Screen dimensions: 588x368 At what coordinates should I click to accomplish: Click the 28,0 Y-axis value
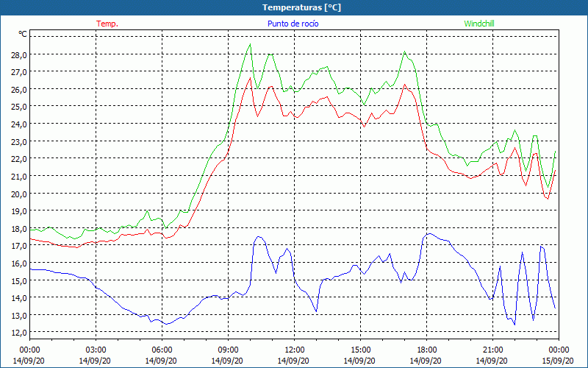19,54
